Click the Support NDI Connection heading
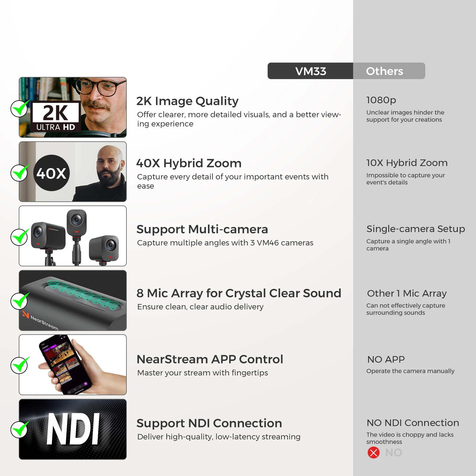Viewport: 476px width, 476px height. tap(209, 423)
